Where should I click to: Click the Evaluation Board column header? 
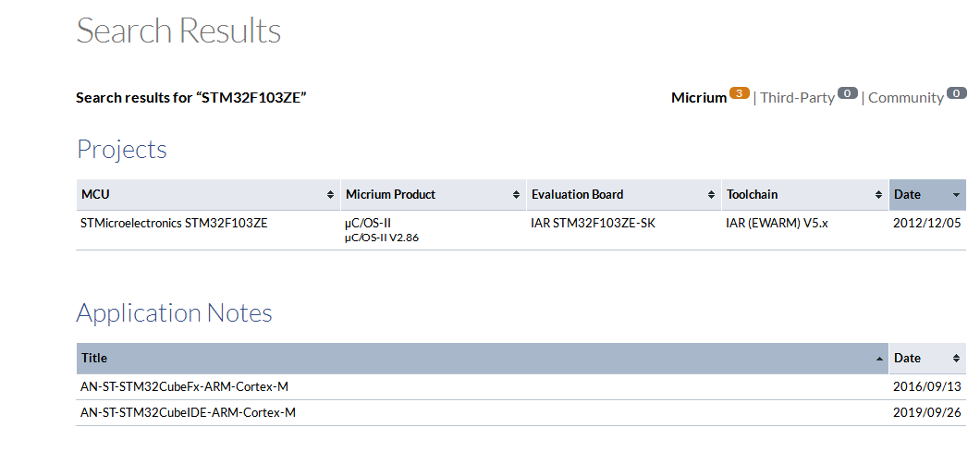[x=624, y=195]
